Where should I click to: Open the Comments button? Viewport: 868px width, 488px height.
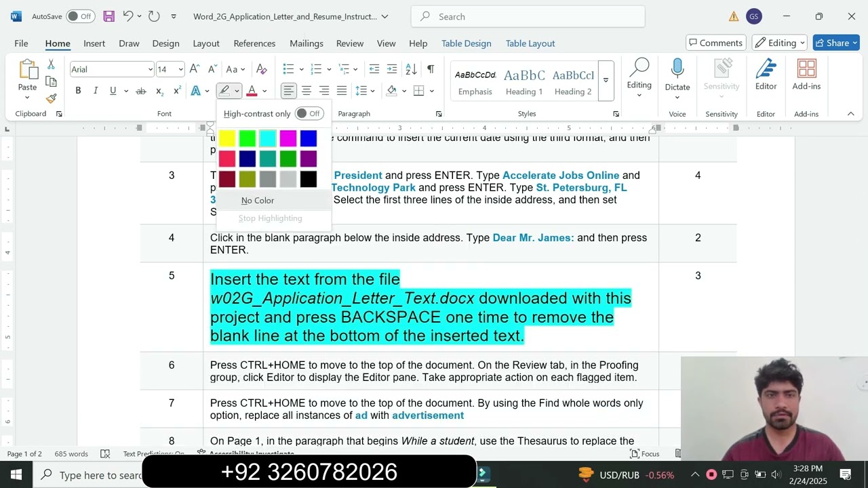pyautogui.click(x=715, y=43)
